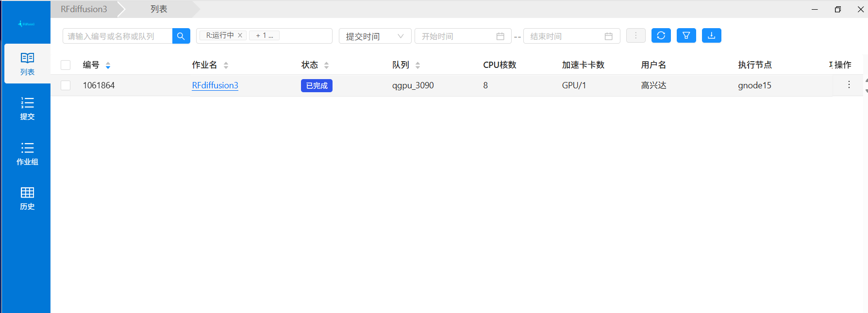Viewport: 868px width, 313px height.
Task: Click the app logo in sidebar
Action: [x=26, y=23]
